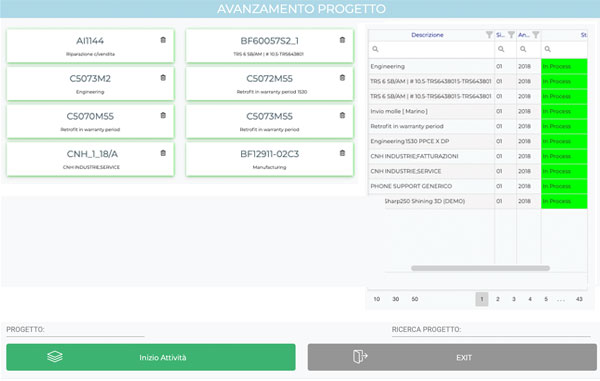Go to page 4 of the table
The image size is (600, 381).
(530, 299)
